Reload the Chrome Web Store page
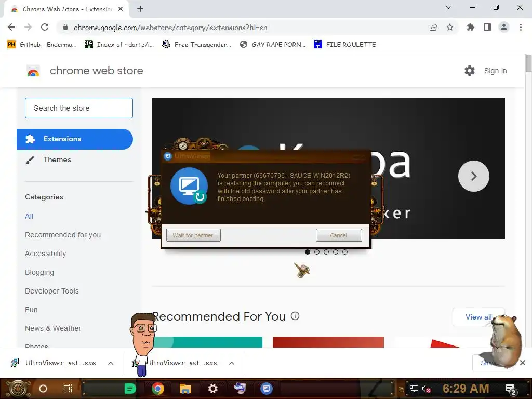This screenshot has width=532, height=399. (x=45, y=27)
